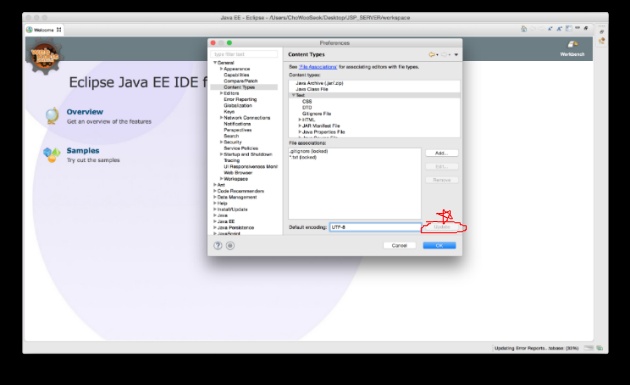Screen dimensions: 630x385
Task: Expand the Java Properties File arrow
Action: click(300, 132)
